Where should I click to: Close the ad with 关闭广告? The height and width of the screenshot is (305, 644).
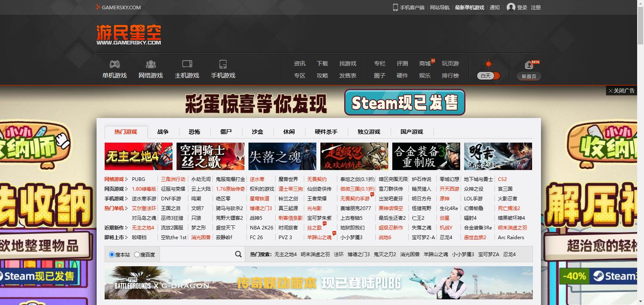tap(621, 90)
